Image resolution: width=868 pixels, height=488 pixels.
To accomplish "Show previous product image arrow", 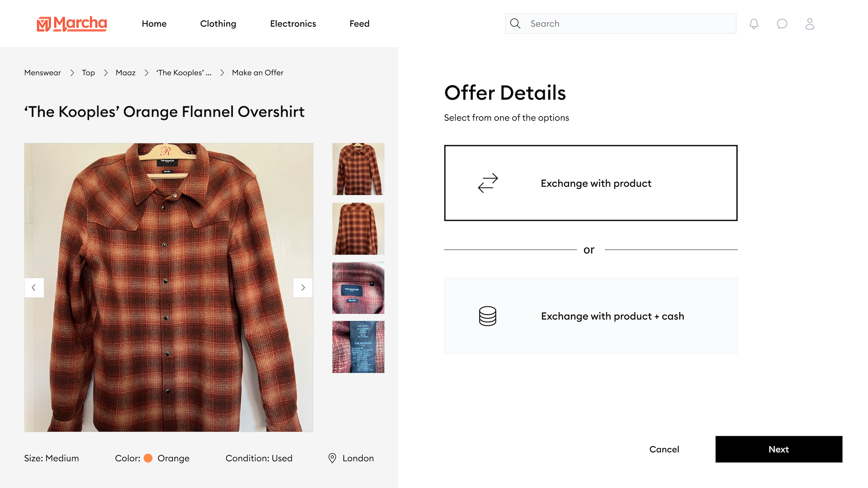I will (34, 288).
